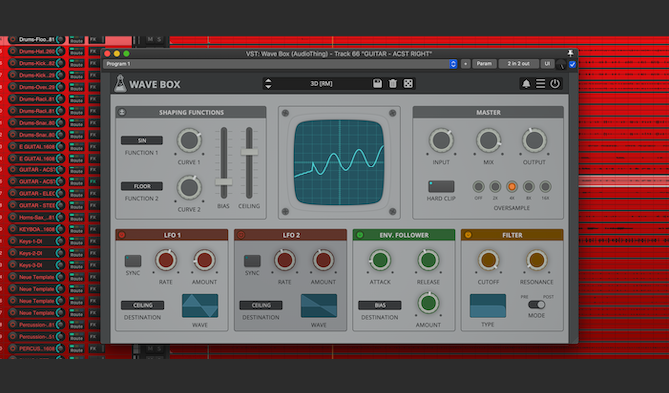Arm record on the Horns-Sax track

coord(13,217)
